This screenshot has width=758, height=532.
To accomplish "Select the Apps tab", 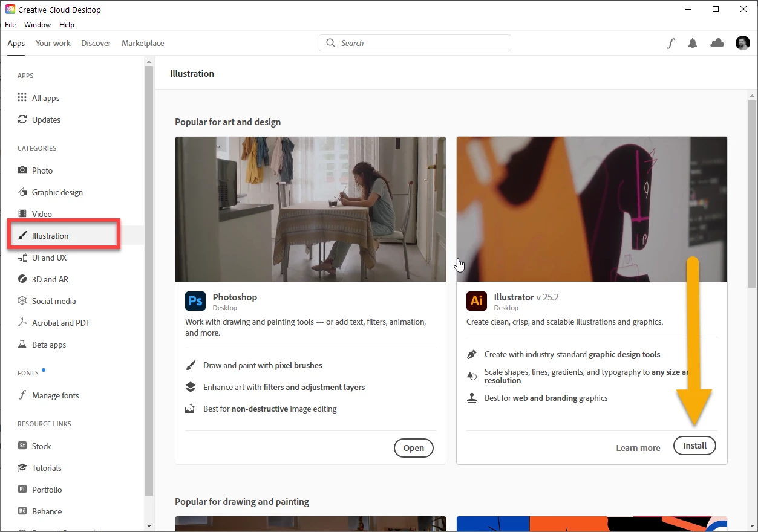I will click(16, 44).
